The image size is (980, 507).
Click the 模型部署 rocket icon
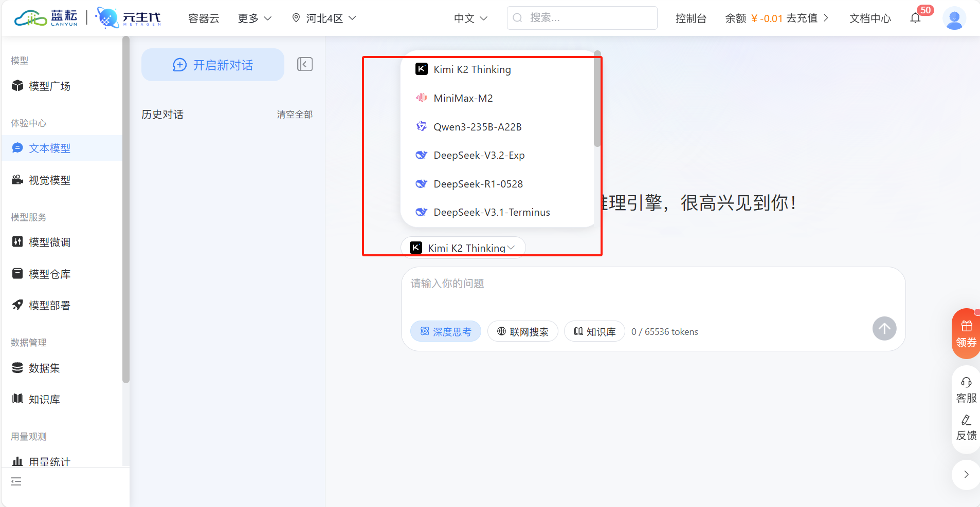[17, 305]
